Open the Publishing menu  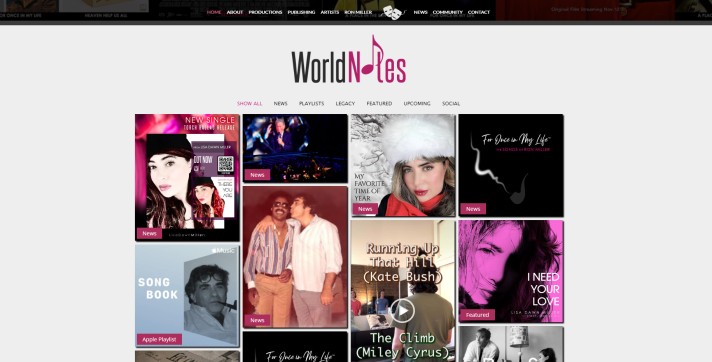point(301,12)
